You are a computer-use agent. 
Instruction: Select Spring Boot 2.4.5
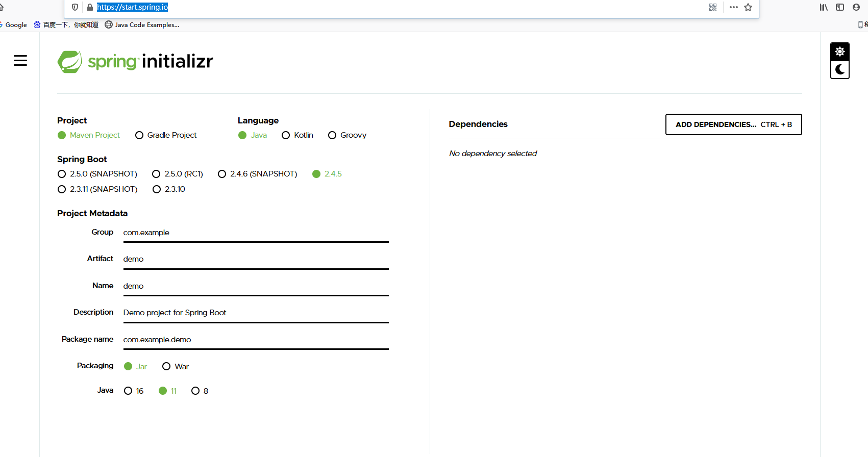[x=327, y=174]
